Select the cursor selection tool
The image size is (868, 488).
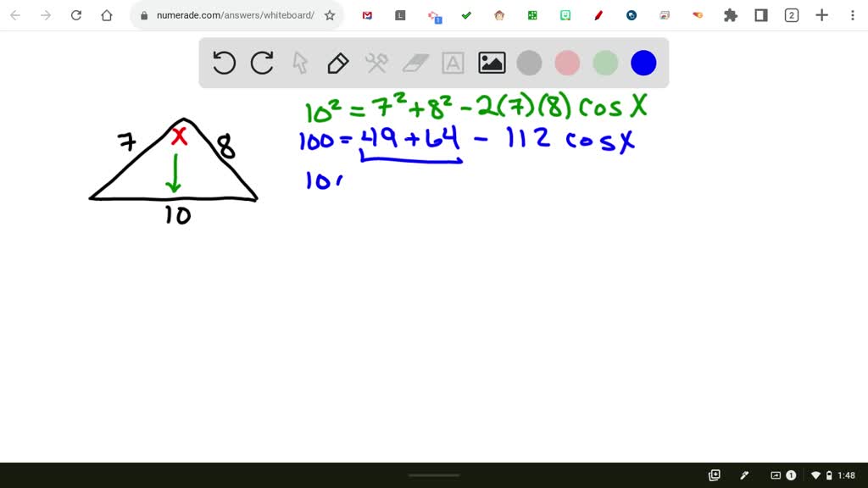click(x=300, y=63)
